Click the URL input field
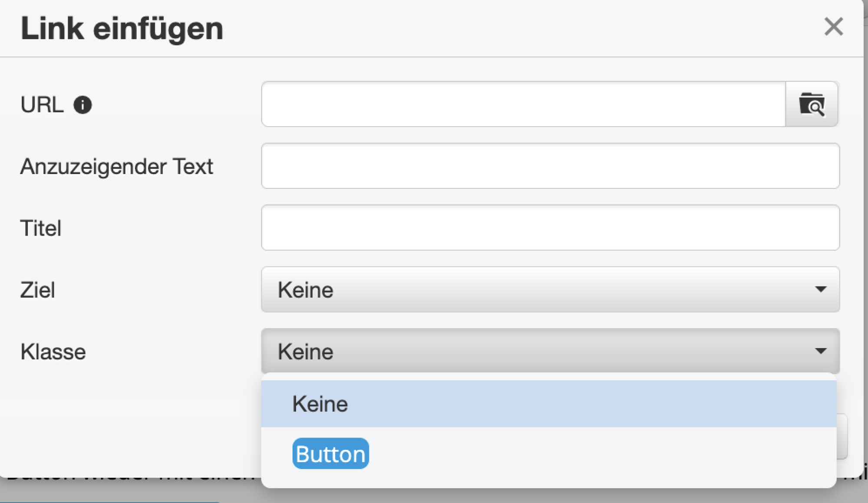The width and height of the screenshot is (868, 503). click(x=521, y=104)
